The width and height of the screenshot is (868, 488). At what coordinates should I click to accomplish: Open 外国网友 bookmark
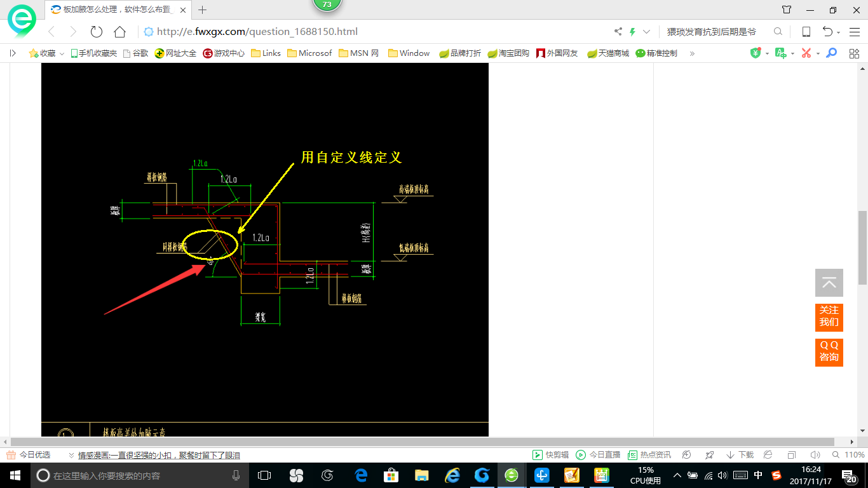pos(557,53)
